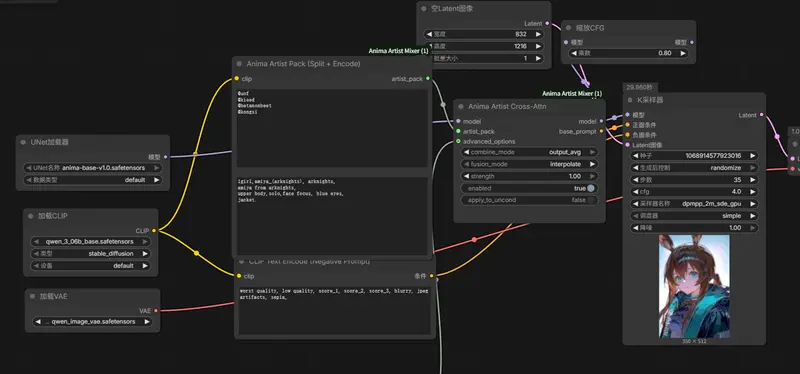Screen dimensions: 800x374
Task: Open fusion_mode dropdown showing interpolate
Action: (530, 164)
